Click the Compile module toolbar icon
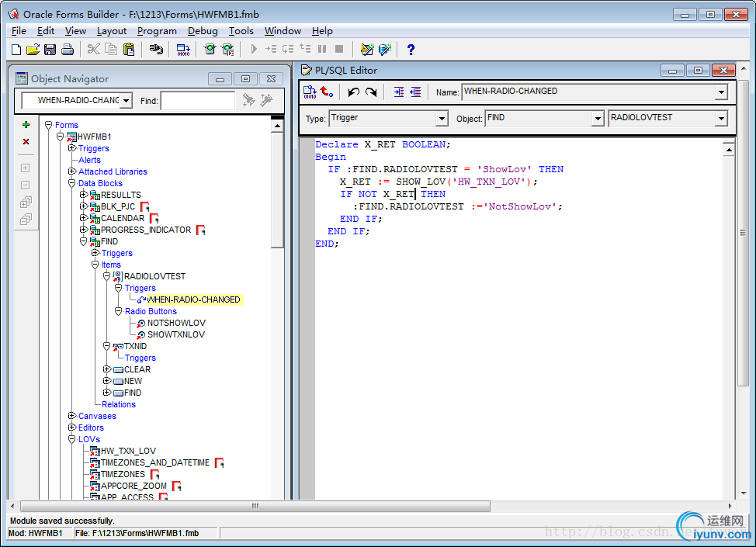 [x=183, y=49]
